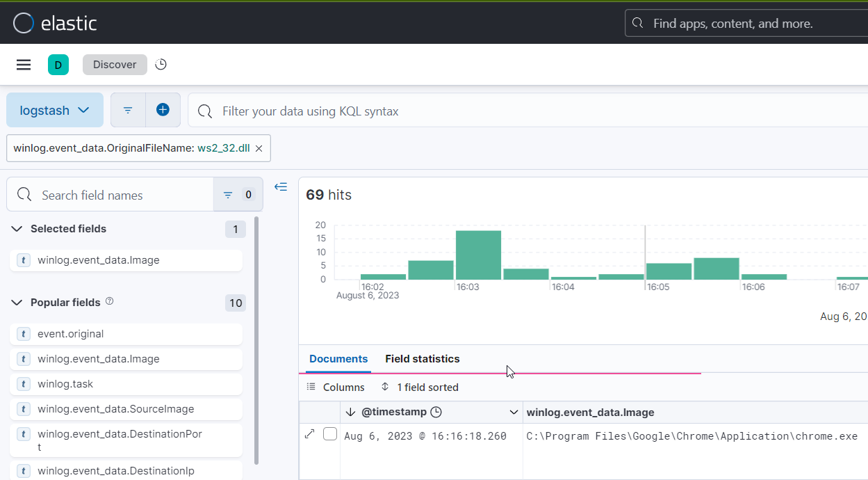
Task: Click the filter settings icon beside logstash picker
Action: tap(127, 109)
